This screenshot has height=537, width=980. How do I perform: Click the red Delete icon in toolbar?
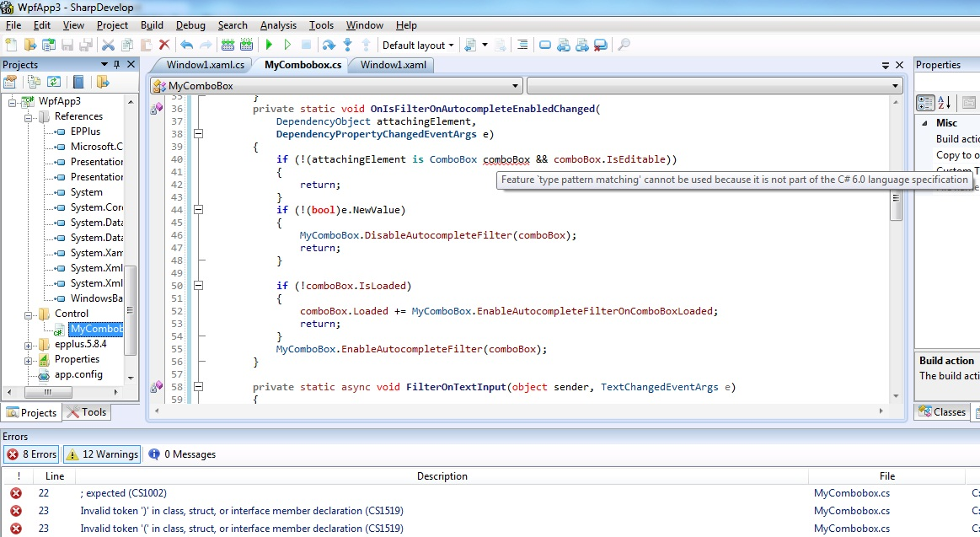pyautogui.click(x=164, y=45)
